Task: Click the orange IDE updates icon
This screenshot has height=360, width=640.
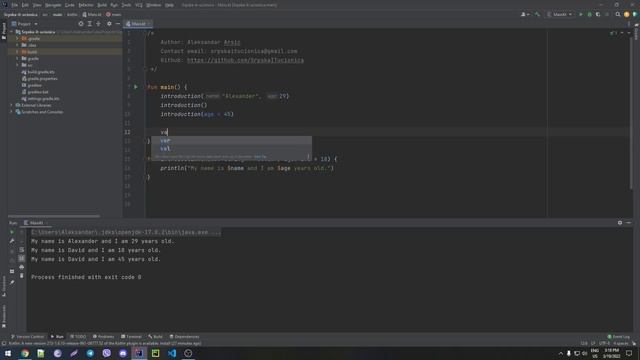Action: [x=627, y=14]
